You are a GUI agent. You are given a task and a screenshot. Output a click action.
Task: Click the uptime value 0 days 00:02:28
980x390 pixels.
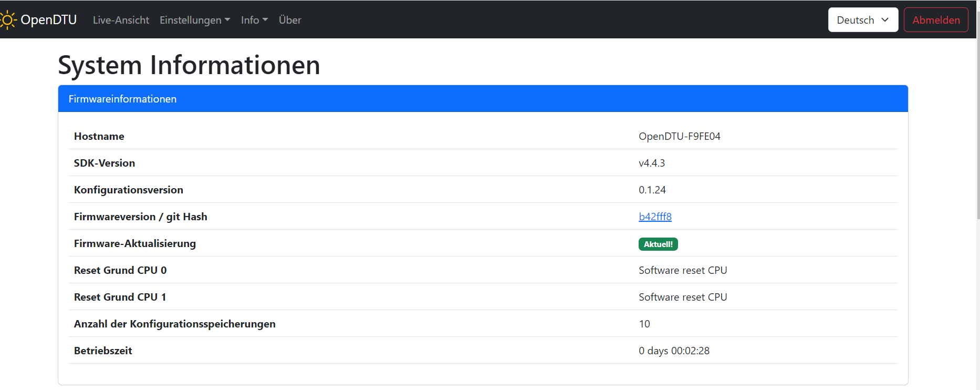674,351
